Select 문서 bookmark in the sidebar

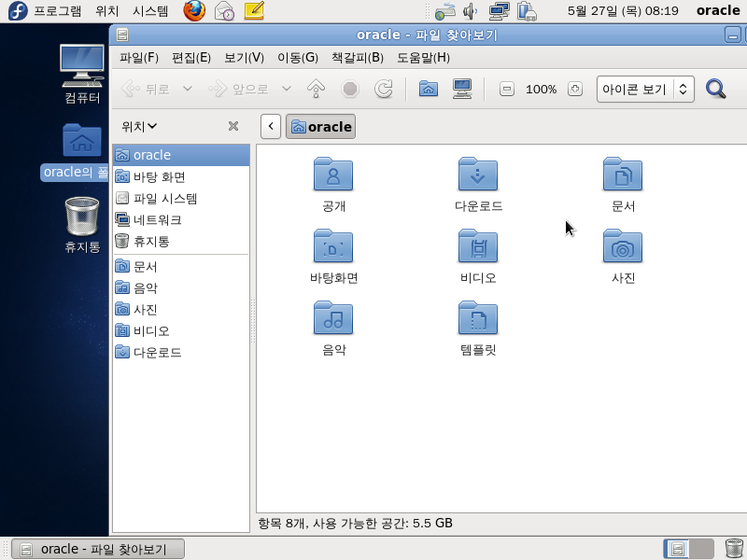coord(181,266)
